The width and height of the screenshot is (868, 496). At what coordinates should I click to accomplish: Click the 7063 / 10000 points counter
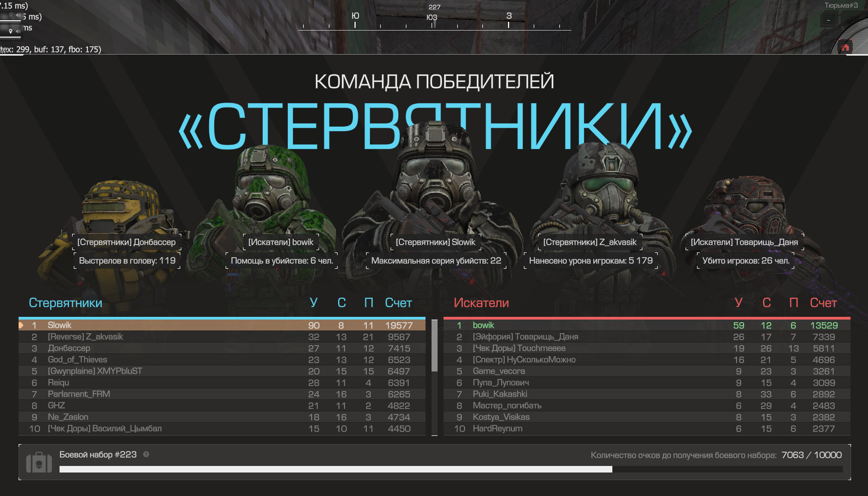click(811, 455)
